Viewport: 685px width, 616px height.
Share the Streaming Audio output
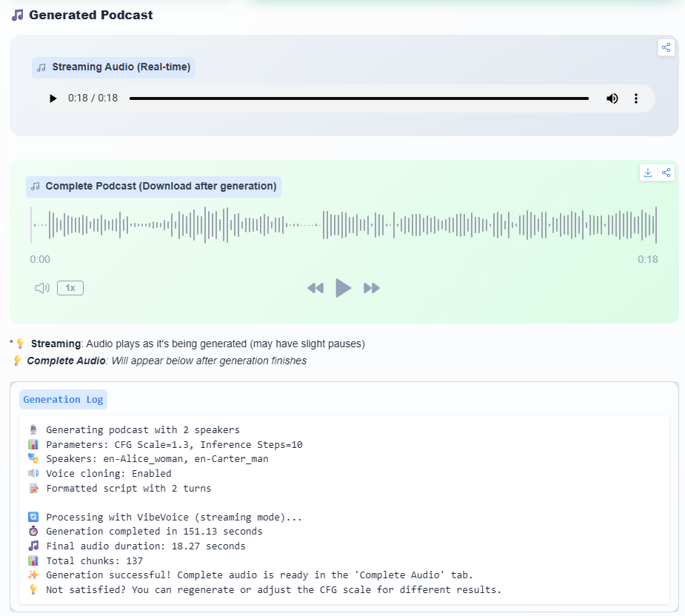666,48
